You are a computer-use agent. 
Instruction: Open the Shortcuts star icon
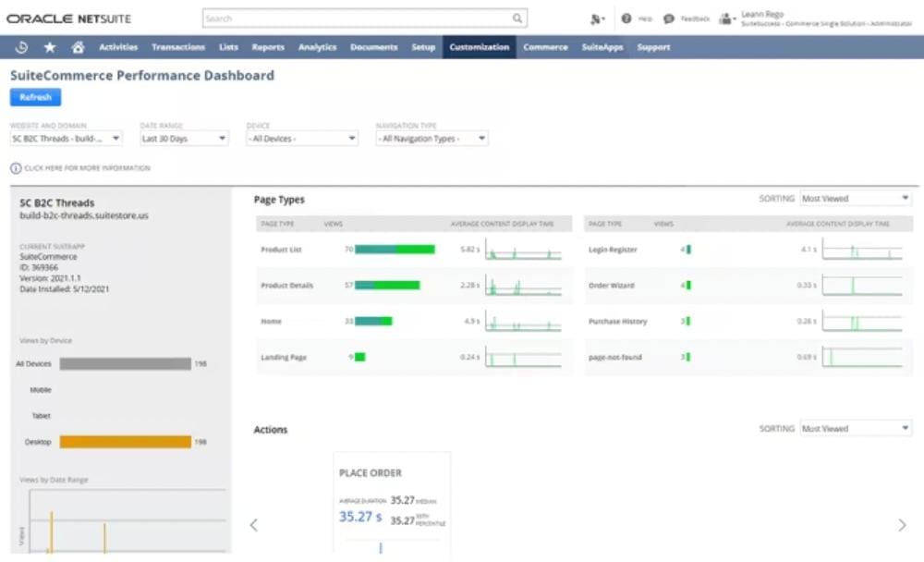point(50,47)
